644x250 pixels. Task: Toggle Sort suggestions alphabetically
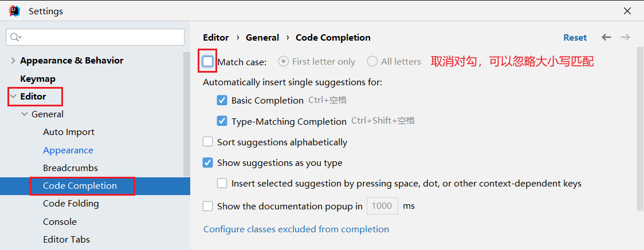(208, 142)
